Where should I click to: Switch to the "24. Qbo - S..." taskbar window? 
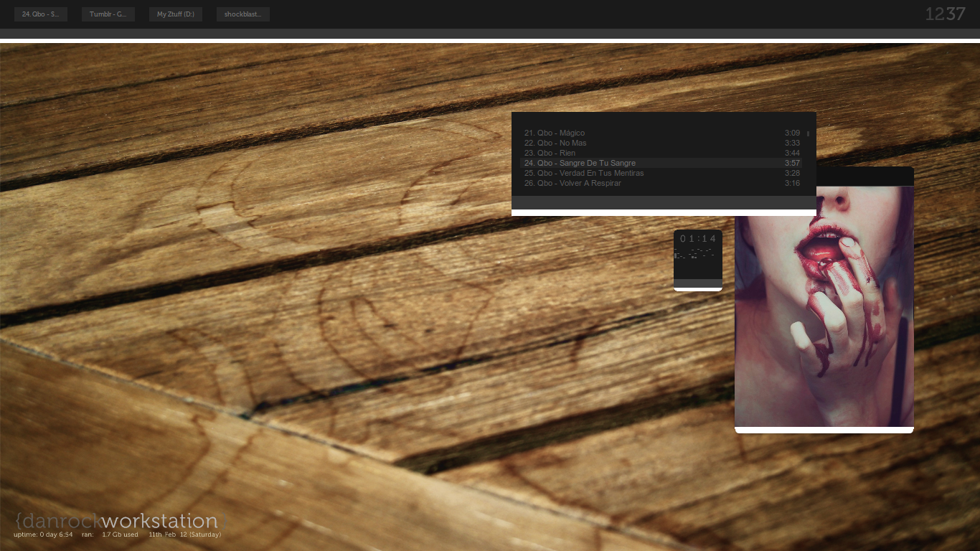click(41, 14)
